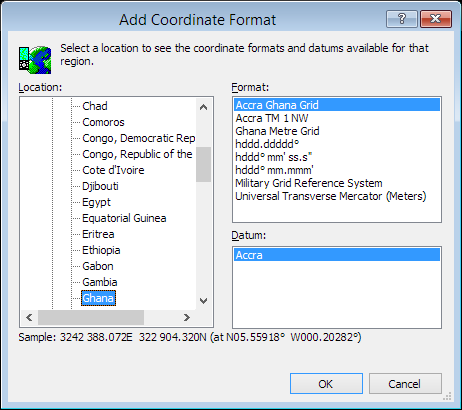Confirm with the OK button
Screen dimensions: 462x410
[326, 384]
